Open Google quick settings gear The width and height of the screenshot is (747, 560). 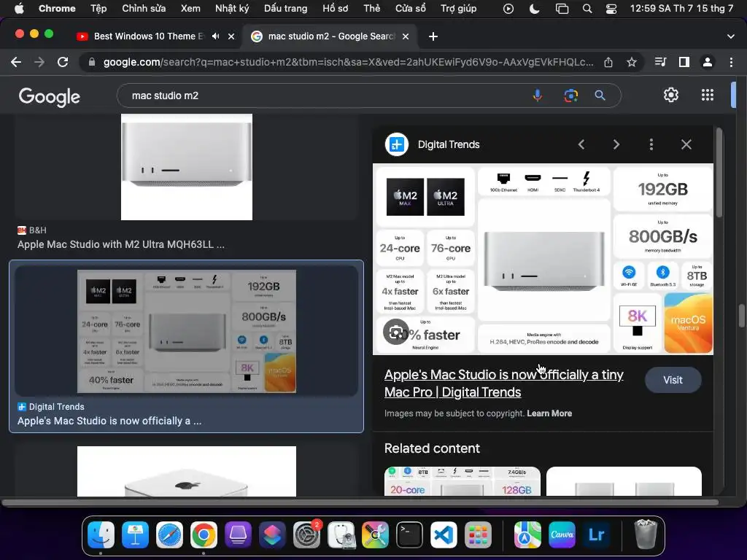pyautogui.click(x=671, y=96)
